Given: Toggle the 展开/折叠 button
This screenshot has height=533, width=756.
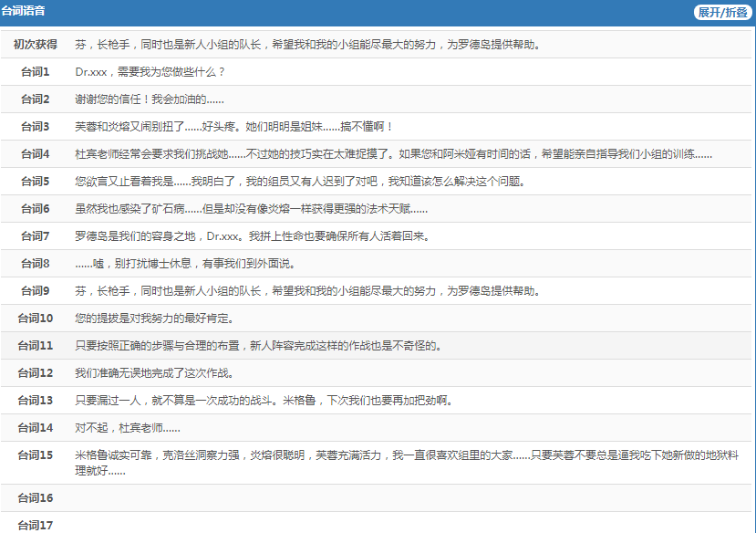Looking at the screenshot, I should (x=722, y=12).
